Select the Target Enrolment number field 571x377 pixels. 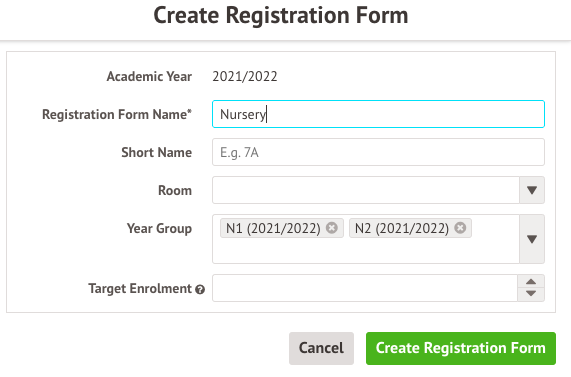[x=365, y=288]
